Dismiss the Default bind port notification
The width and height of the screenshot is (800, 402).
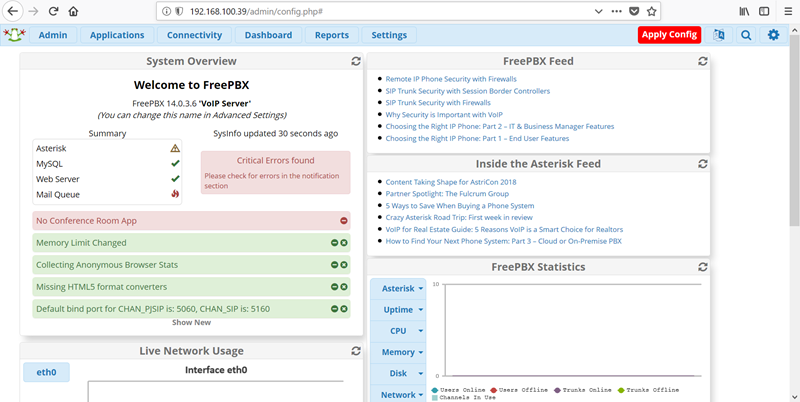344,309
